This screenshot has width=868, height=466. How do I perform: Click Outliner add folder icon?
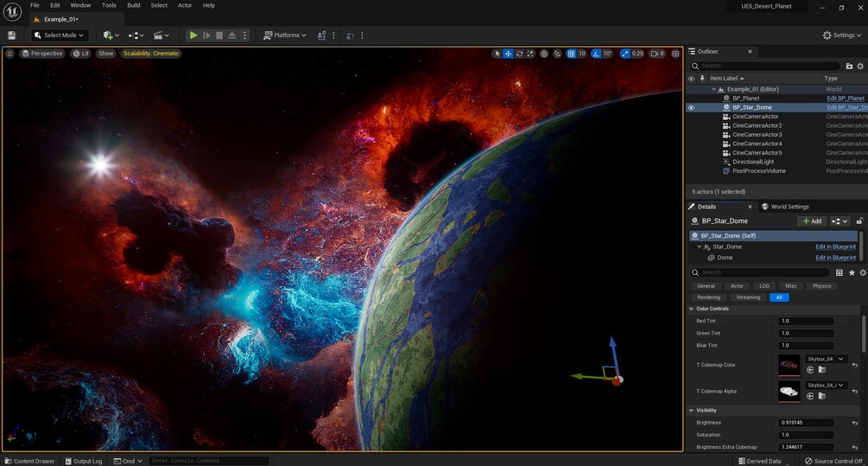pyautogui.click(x=849, y=66)
